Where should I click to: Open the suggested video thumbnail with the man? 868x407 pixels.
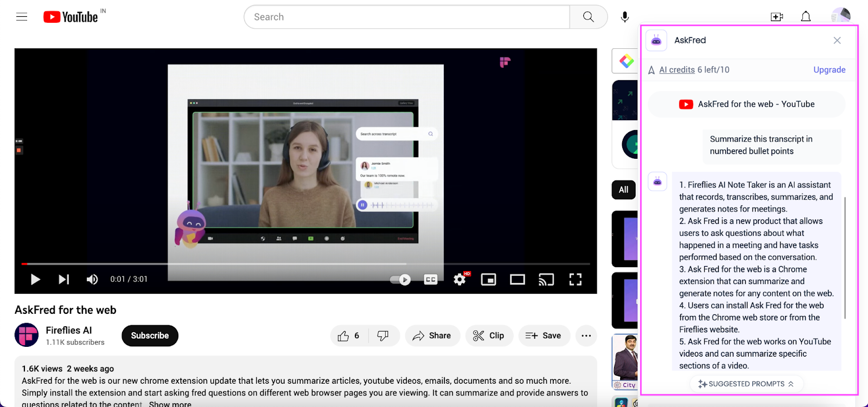(x=625, y=361)
